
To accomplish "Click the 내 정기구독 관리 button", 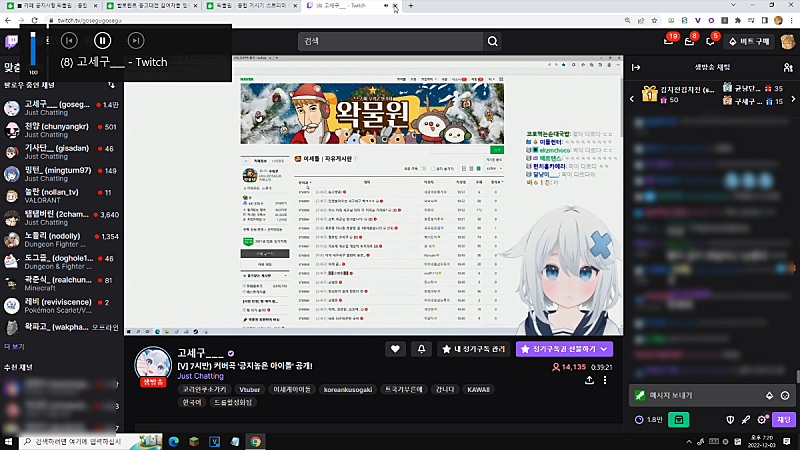I will coord(473,349).
